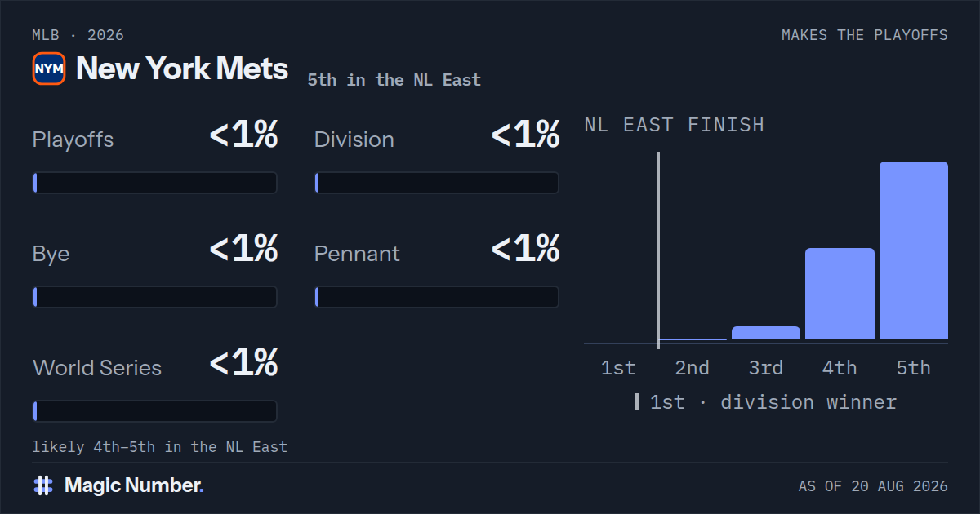Click the Magic Number hash icon

[x=43, y=485]
